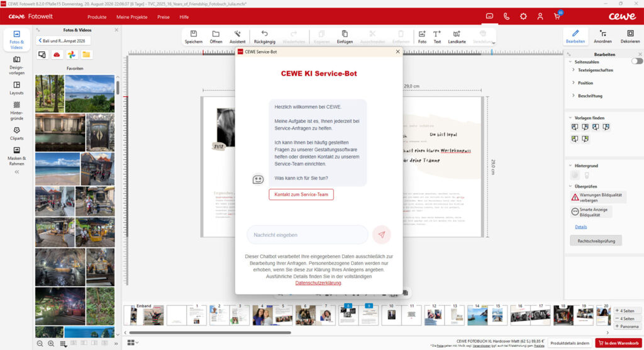Open the Fotos & Videos sidebar tab
Image resolution: width=644 pixels, height=350 pixels.
click(16, 40)
